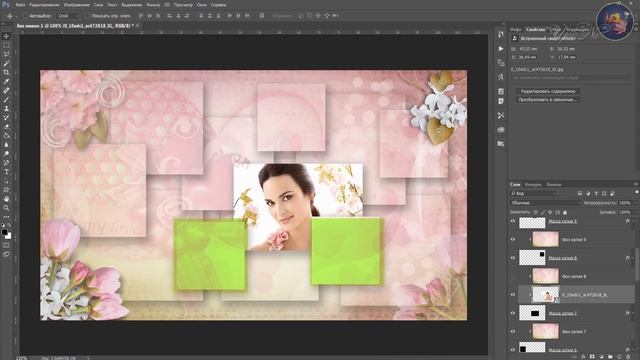The width and height of the screenshot is (640, 360).
Task: Show the hidden Фон копия 8 layer
Action: 513,276
